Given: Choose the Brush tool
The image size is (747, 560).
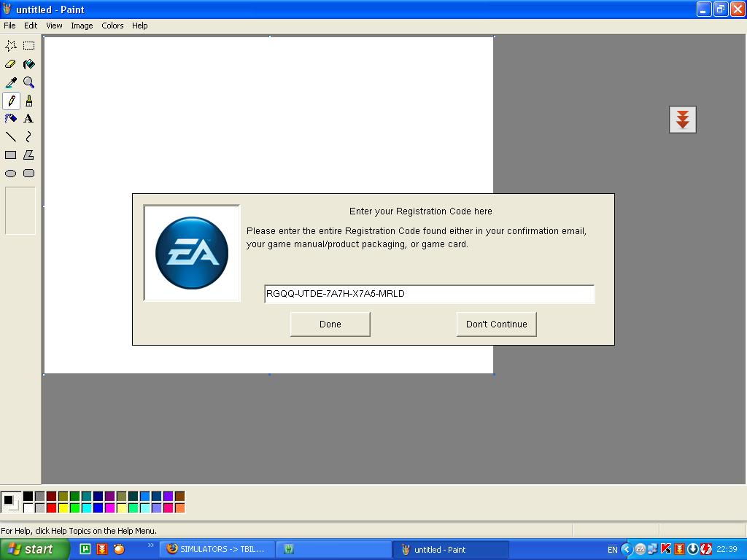Looking at the screenshot, I should pos(29,101).
